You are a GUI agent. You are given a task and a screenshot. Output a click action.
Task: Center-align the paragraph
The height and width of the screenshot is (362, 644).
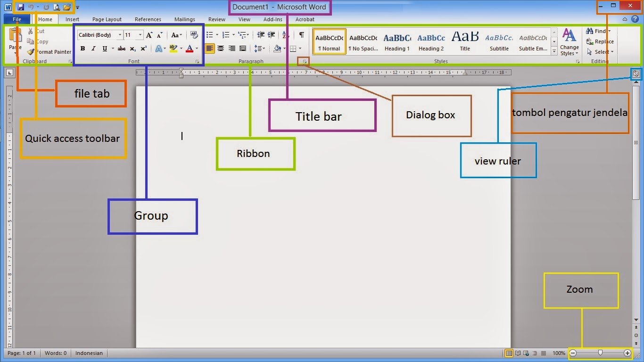(221, 49)
